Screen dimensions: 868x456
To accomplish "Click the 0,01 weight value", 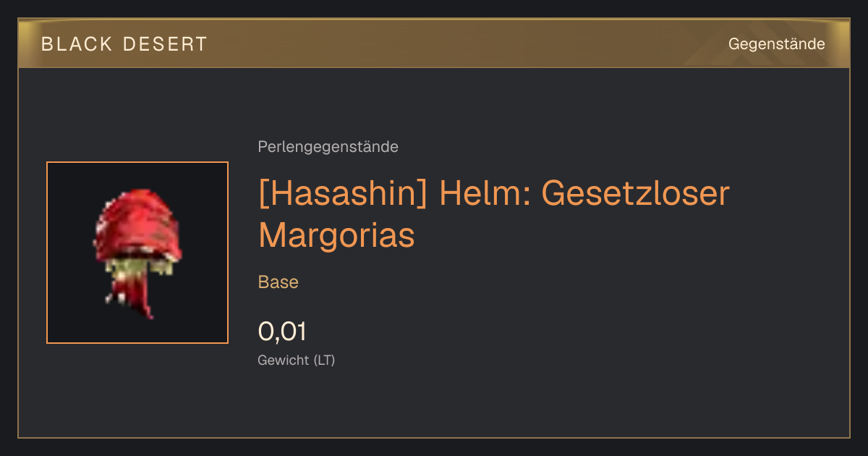I will (x=282, y=332).
